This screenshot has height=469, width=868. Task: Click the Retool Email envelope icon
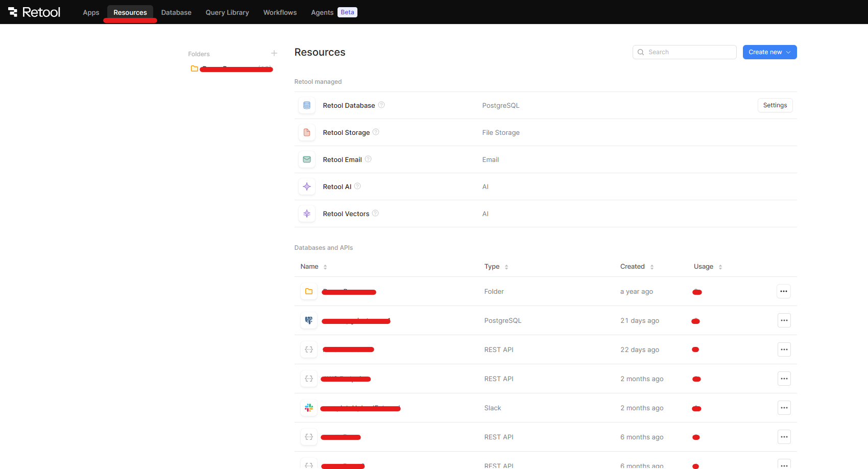307,159
